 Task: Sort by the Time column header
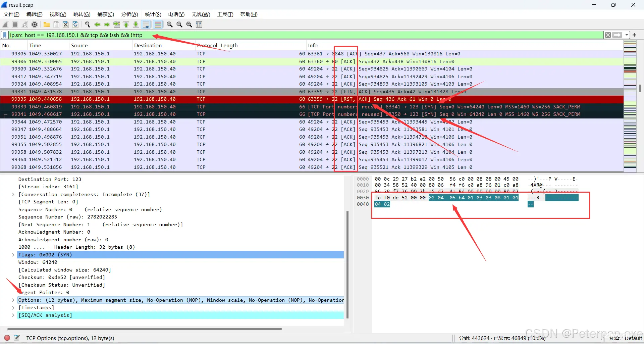pyautogui.click(x=48, y=45)
